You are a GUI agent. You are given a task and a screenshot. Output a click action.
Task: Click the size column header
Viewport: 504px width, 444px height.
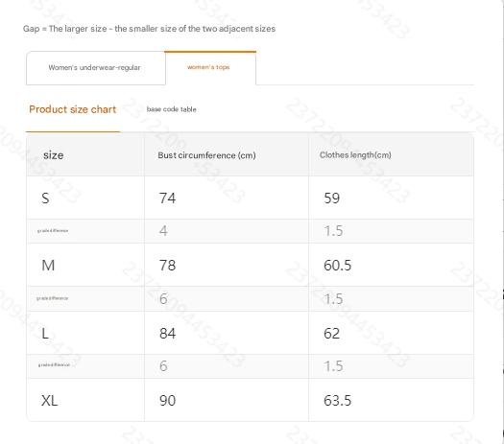pos(54,155)
